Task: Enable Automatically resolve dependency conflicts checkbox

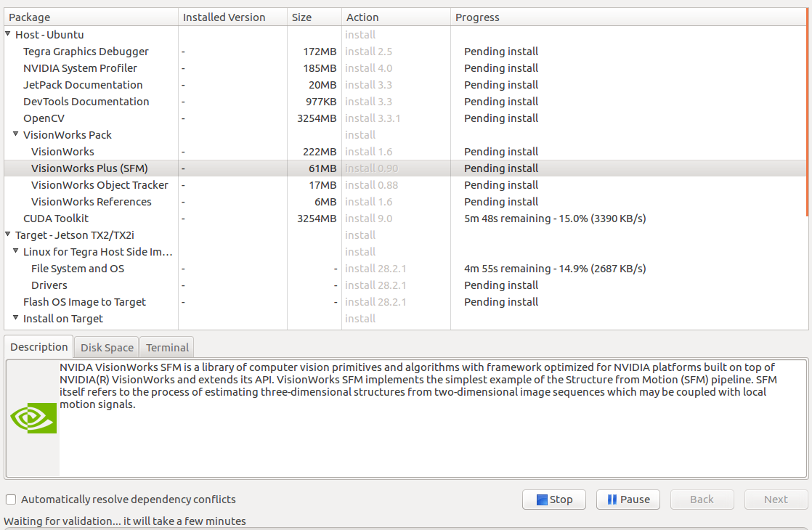Action: [11, 500]
